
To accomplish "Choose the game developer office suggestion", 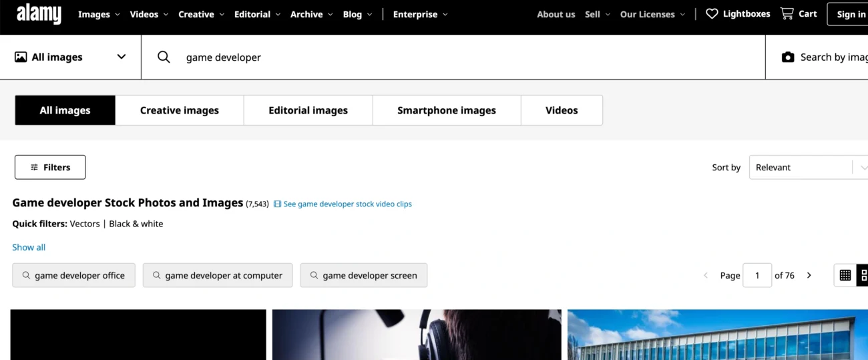I will click(73, 275).
